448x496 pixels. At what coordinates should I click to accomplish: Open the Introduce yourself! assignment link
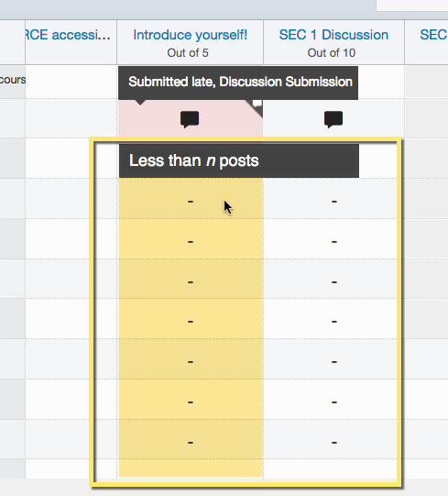pos(190,35)
